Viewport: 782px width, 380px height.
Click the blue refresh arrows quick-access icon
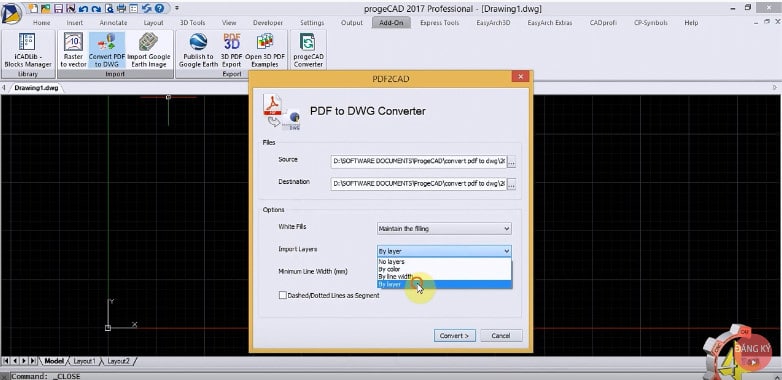tap(147, 8)
